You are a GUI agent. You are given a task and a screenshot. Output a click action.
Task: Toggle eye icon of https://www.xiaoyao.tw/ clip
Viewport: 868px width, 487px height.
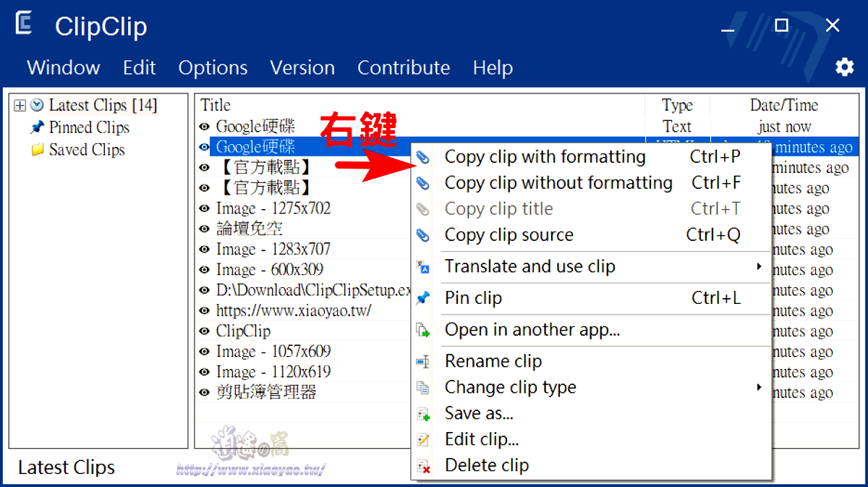point(204,311)
